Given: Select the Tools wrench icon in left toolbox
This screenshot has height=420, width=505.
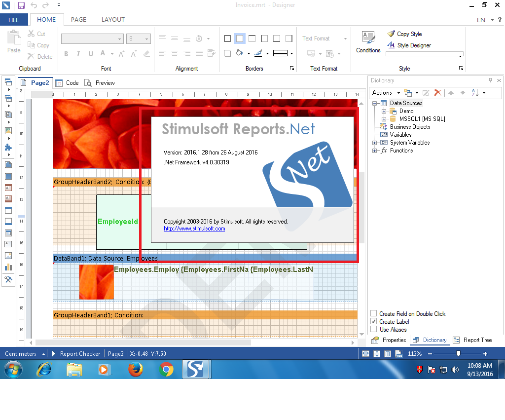Looking at the screenshot, I should click(x=8, y=279).
